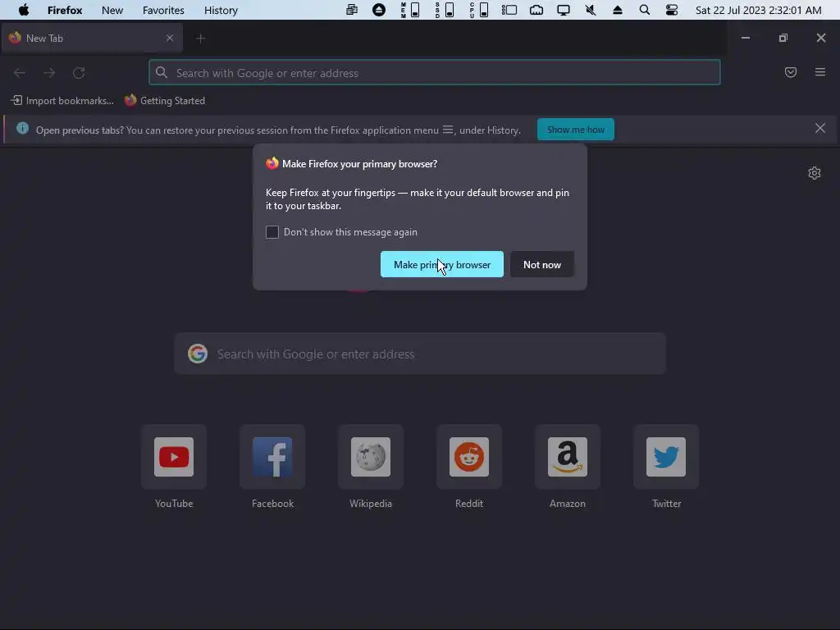Dismiss the restore session notification bar
The height and width of the screenshot is (630, 840).
[819, 128]
